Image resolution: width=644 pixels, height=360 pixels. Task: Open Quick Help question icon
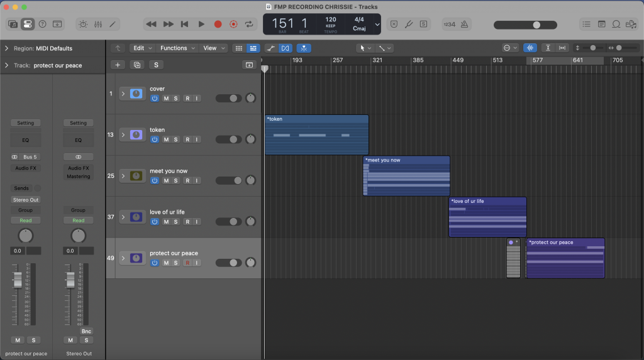click(42, 25)
